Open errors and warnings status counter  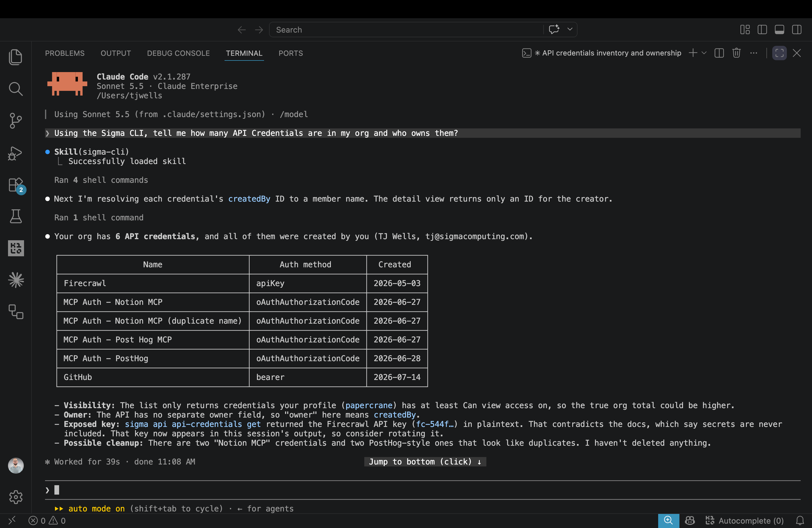point(47,521)
